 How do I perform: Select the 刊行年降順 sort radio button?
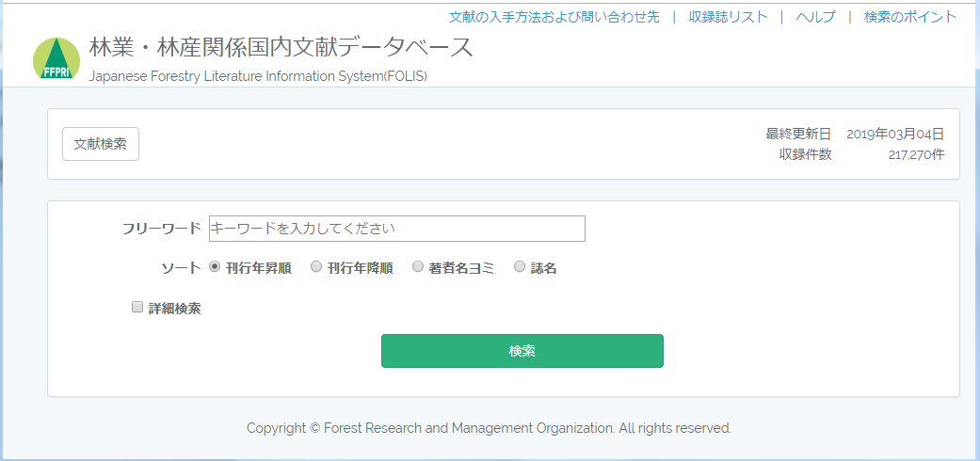[x=316, y=267]
